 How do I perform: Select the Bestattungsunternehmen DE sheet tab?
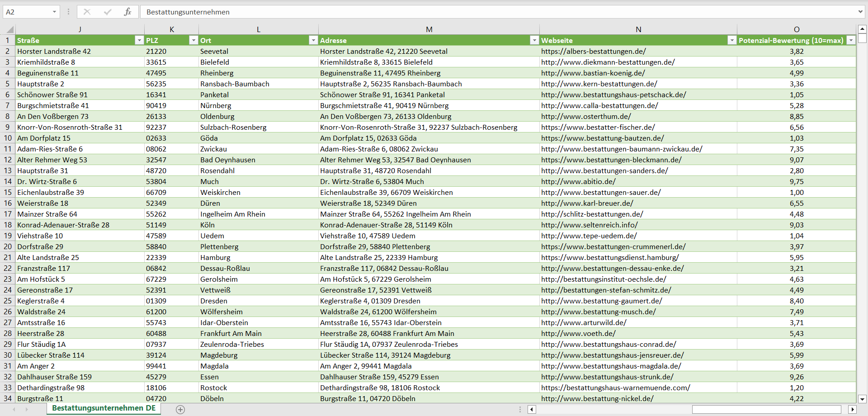click(x=104, y=408)
